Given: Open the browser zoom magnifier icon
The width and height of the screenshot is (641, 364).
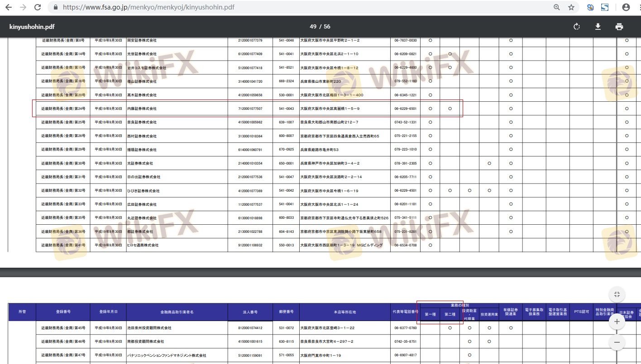Looking at the screenshot, I should click(x=556, y=7).
